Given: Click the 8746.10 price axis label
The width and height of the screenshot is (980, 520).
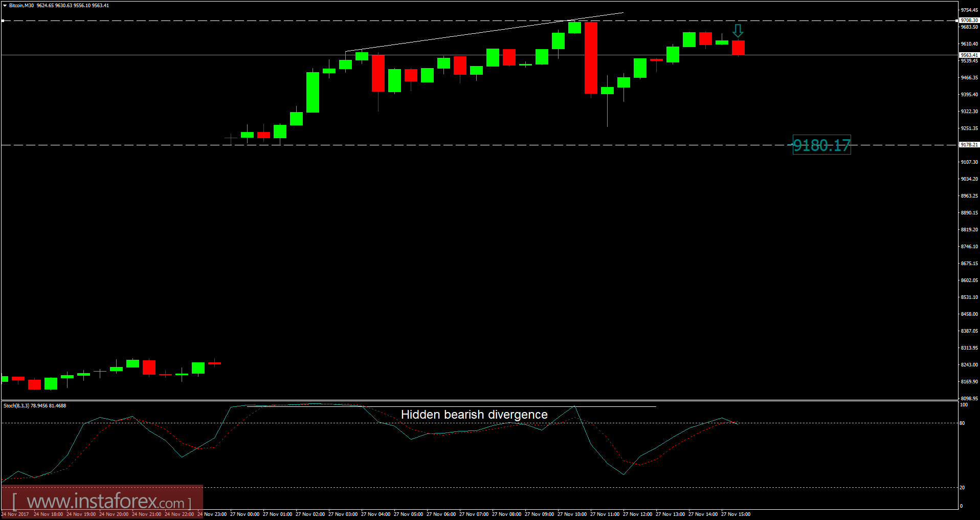Looking at the screenshot, I should 969,247.
